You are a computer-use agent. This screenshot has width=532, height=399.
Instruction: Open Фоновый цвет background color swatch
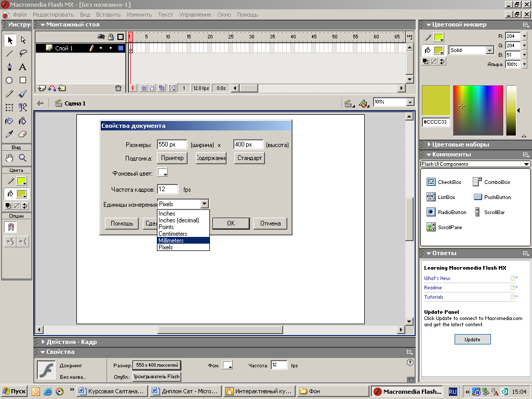click(x=163, y=172)
